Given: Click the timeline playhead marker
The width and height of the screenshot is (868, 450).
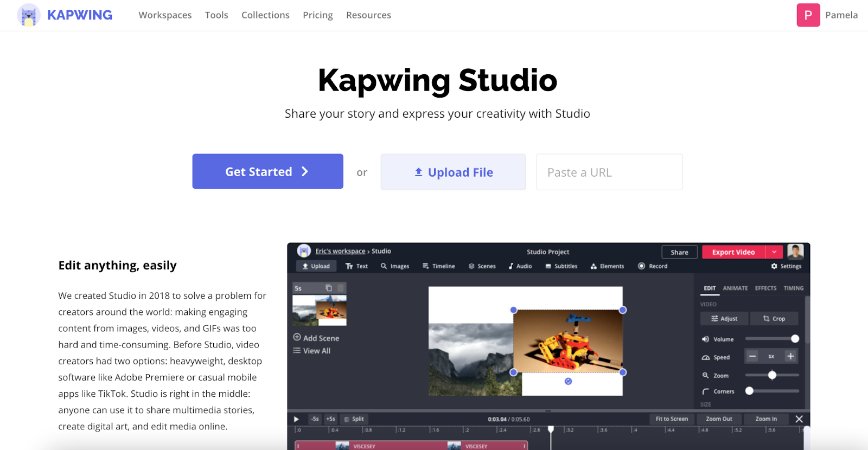Looking at the screenshot, I should pyautogui.click(x=551, y=429).
